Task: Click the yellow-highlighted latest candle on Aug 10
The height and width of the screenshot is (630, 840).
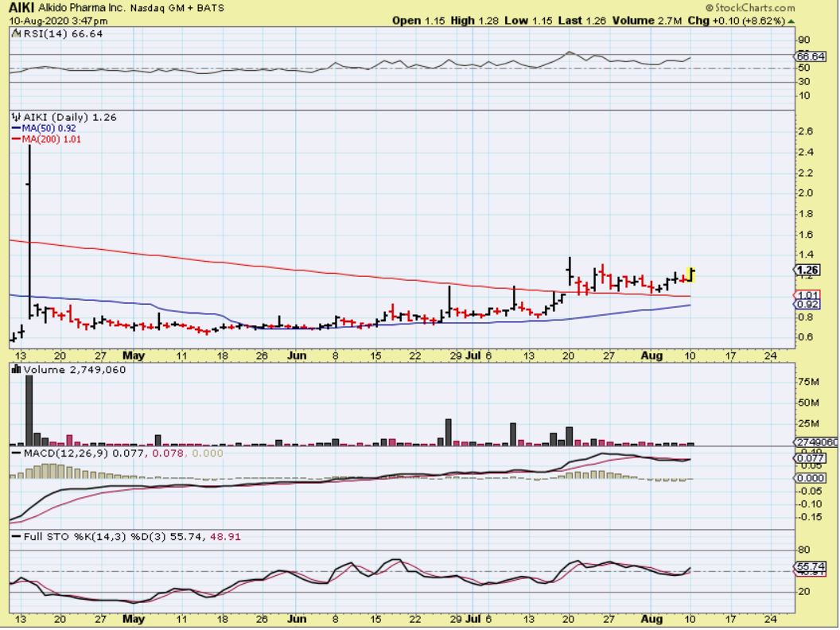Action: [x=691, y=274]
